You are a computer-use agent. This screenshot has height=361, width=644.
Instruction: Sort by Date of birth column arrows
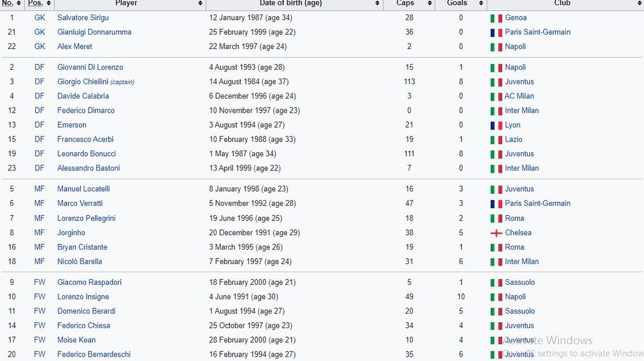coord(377,3)
